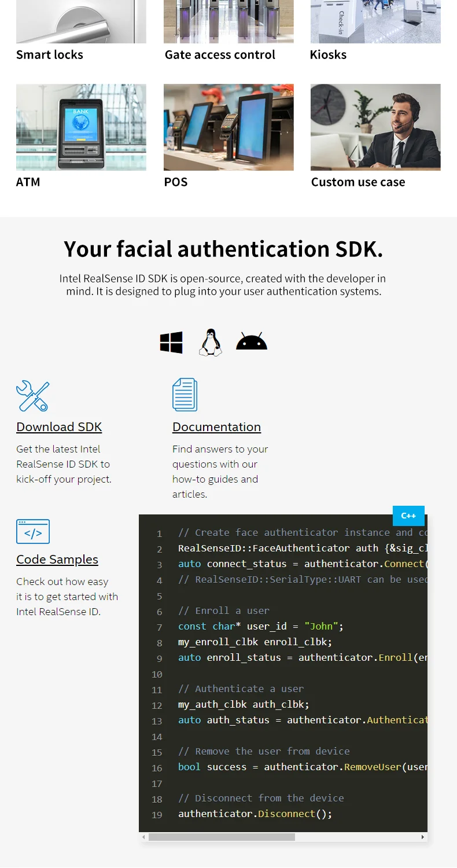
Task: Click the Smart locks image
Action: coord(81,22)
